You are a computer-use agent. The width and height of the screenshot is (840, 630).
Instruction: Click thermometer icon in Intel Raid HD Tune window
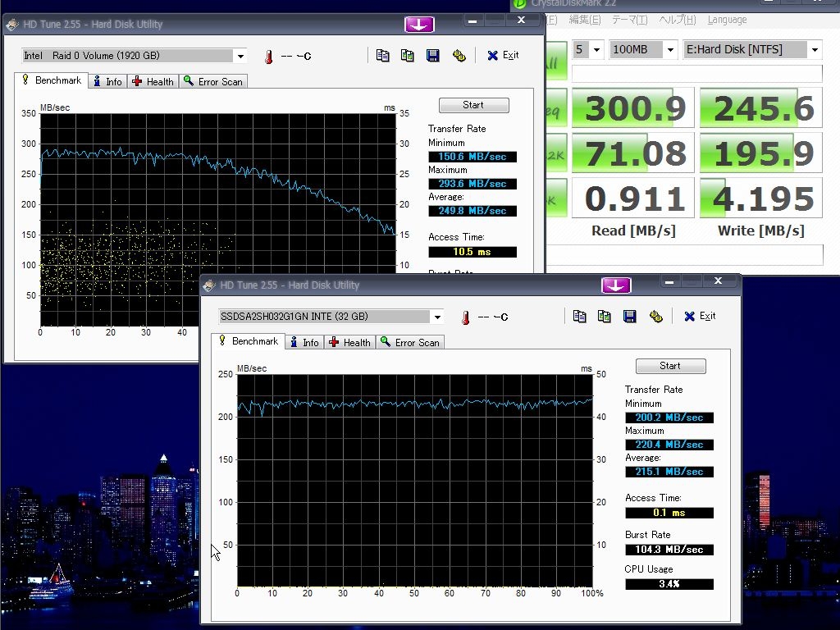[x=269, y=57]
